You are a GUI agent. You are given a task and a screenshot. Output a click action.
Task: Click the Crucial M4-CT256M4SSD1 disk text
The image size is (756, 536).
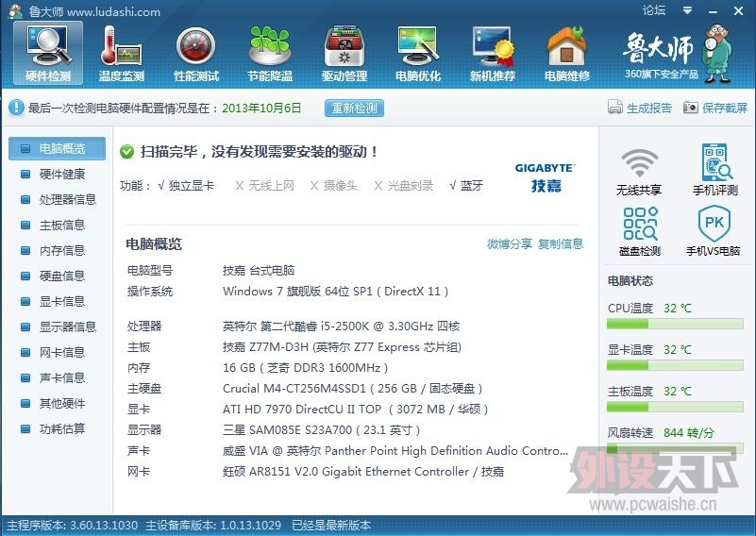click(x=352, y=389)
